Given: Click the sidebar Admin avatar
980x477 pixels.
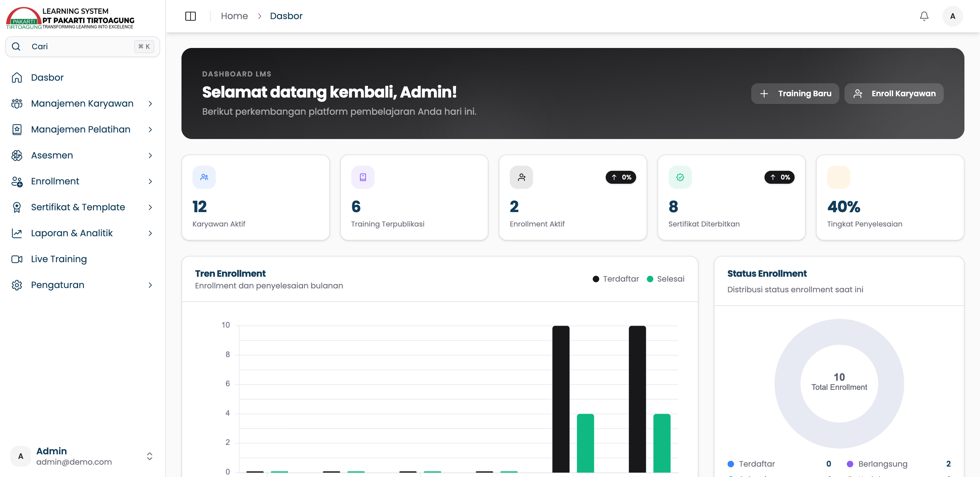Looking at the screenshot, I should (x=20, y=456).
